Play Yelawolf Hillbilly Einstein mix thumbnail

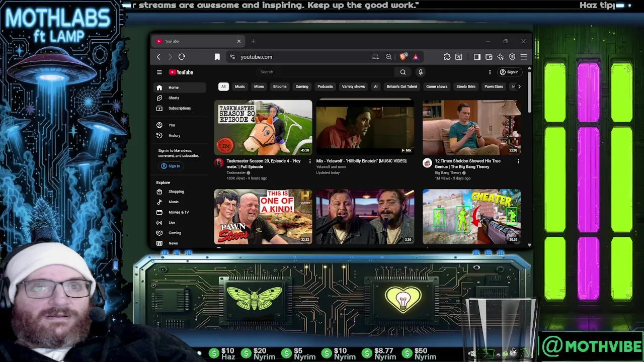point(365,128)
